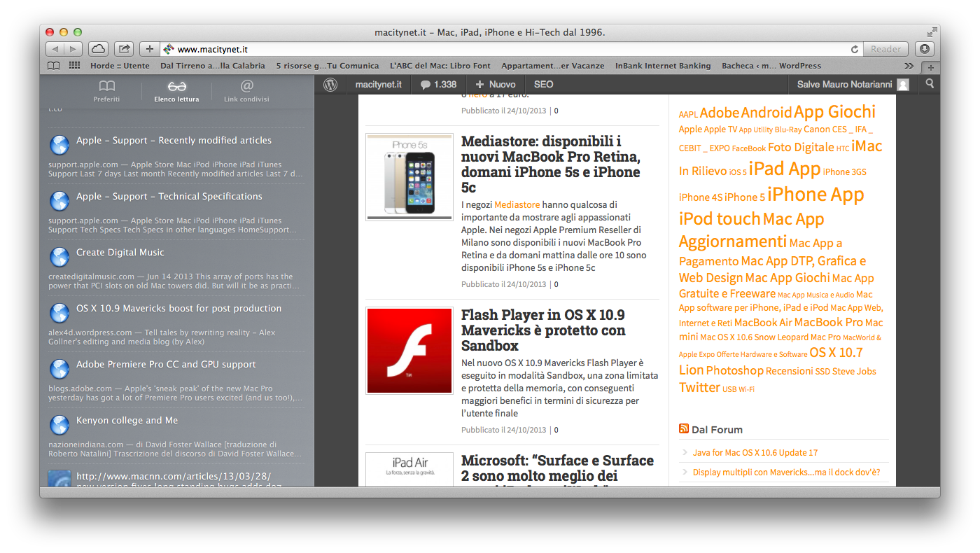Click the iPhone App tag in the tag cloud

815,194
